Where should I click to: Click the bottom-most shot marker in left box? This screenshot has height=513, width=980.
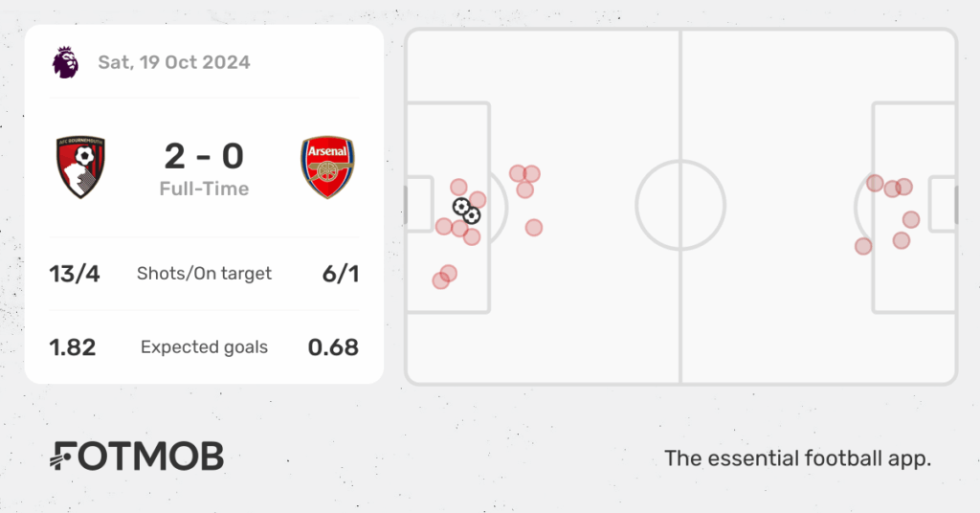pos(440,280)
